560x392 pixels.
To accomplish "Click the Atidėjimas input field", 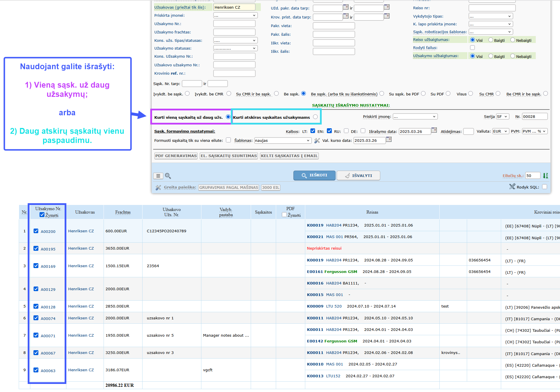I will [468, 131].
